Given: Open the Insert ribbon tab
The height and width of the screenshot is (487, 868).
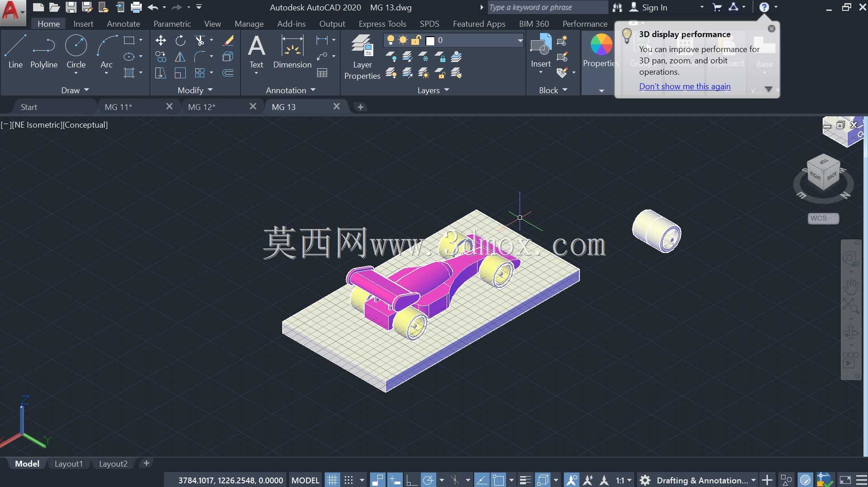Looking at the screenshot, I should coord(83,24).
